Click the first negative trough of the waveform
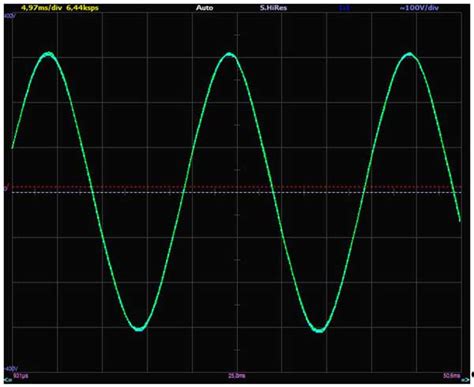This screenshot has width=474, height=387. point(139,329)
